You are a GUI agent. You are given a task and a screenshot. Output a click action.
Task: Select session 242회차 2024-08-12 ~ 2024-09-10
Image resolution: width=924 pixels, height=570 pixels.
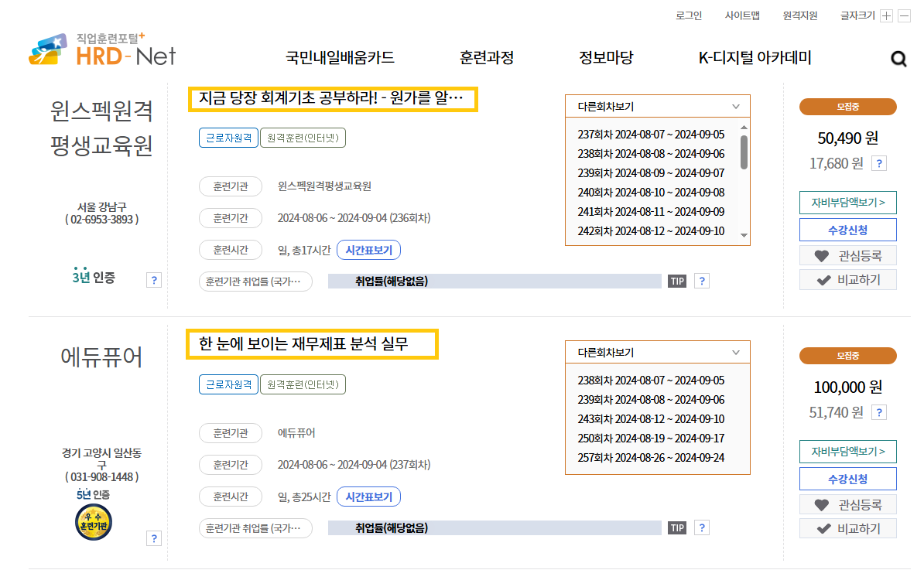[x=651, y=231]
